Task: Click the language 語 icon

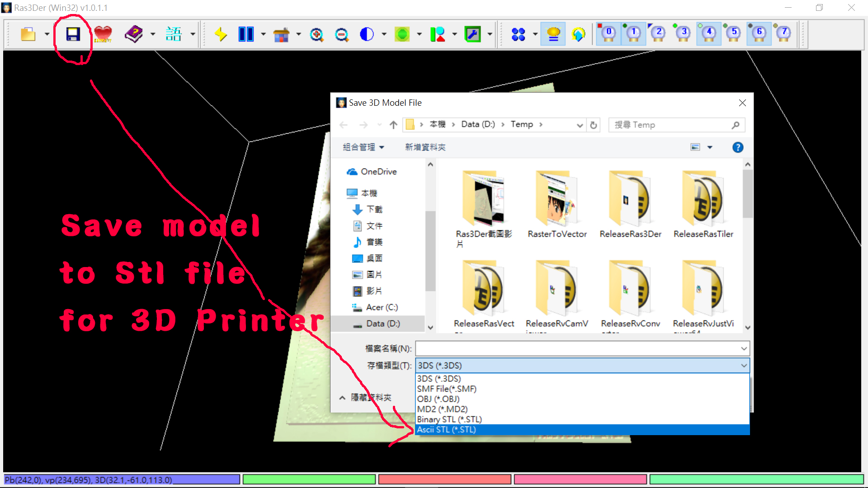Action: pyautogui.click(x=173, y=34)
